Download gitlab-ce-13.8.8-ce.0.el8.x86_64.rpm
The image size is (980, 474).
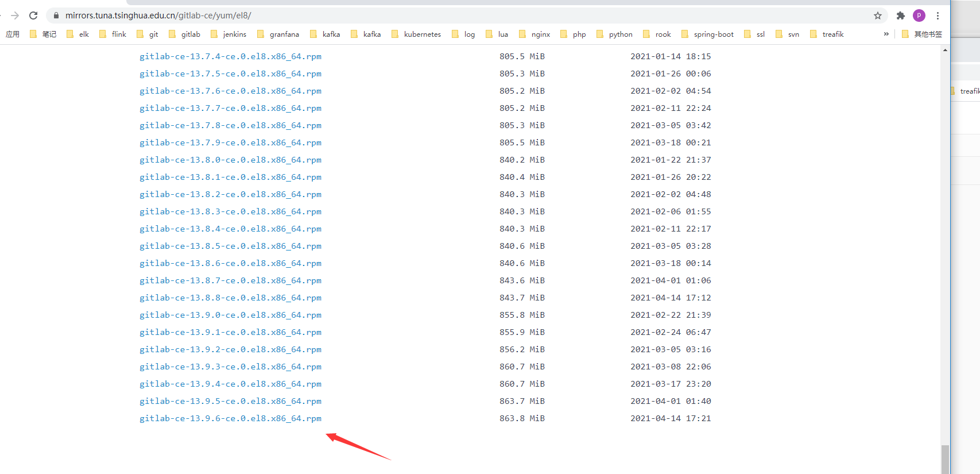[230, 298]
